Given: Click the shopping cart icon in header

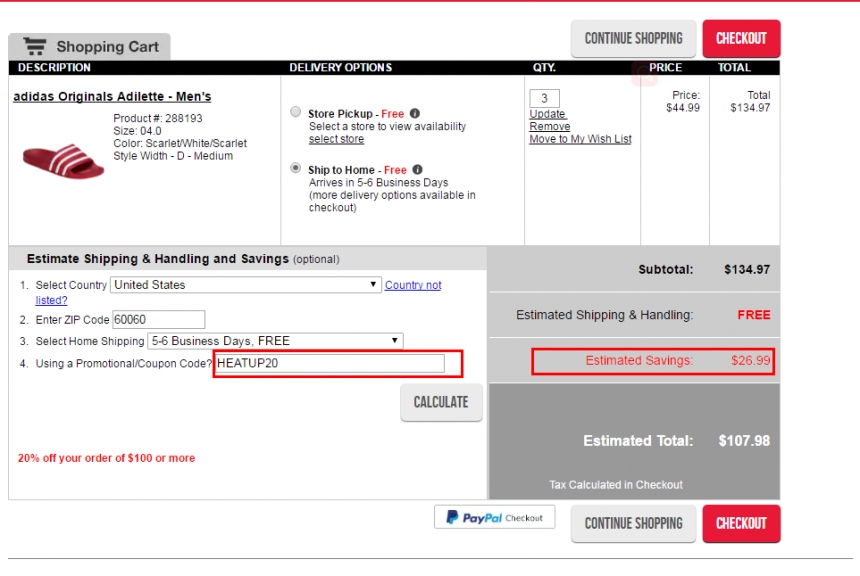Looking at the screenshot, I should tap(35, 46).
